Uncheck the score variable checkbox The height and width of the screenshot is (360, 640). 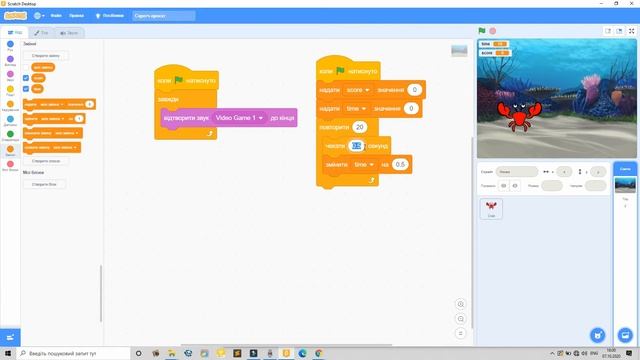coord(26,78)
